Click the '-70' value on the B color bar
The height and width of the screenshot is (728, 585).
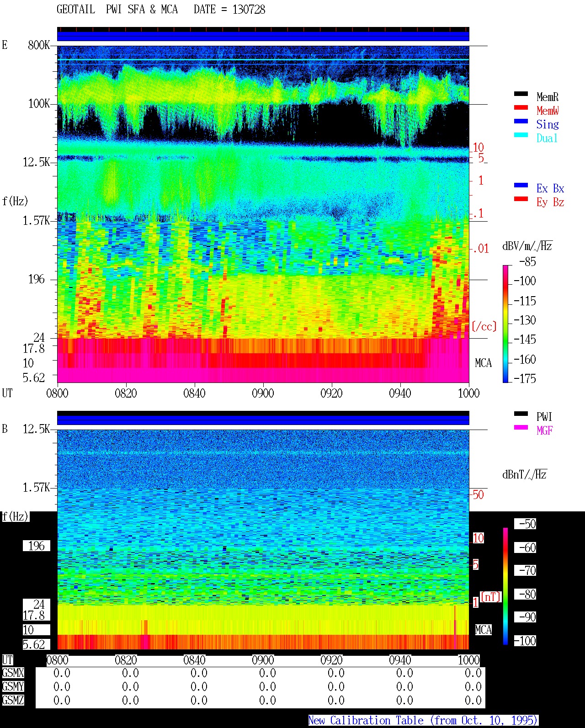(527, 571)
